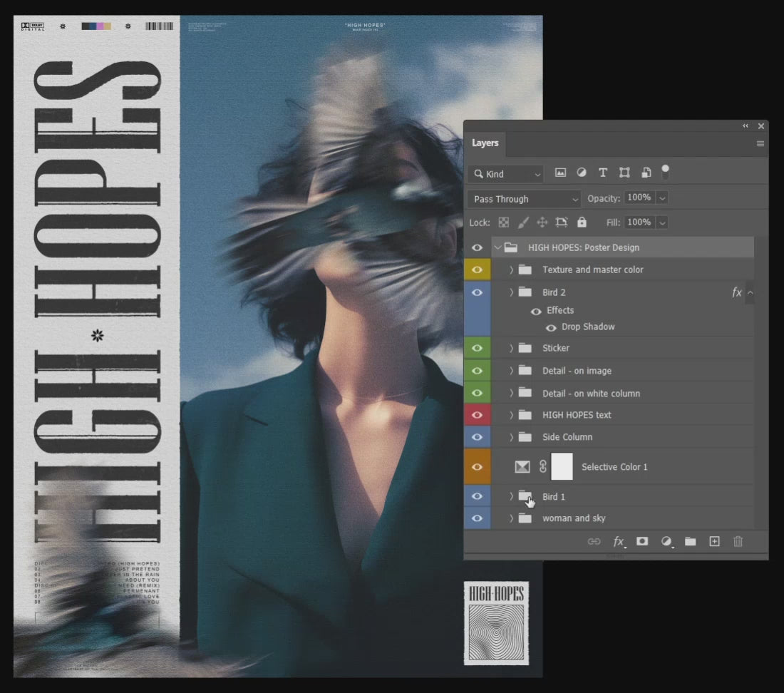Hide the Detail - on white column group
Viewport: 784px width, 693px height.
(477, 393)
